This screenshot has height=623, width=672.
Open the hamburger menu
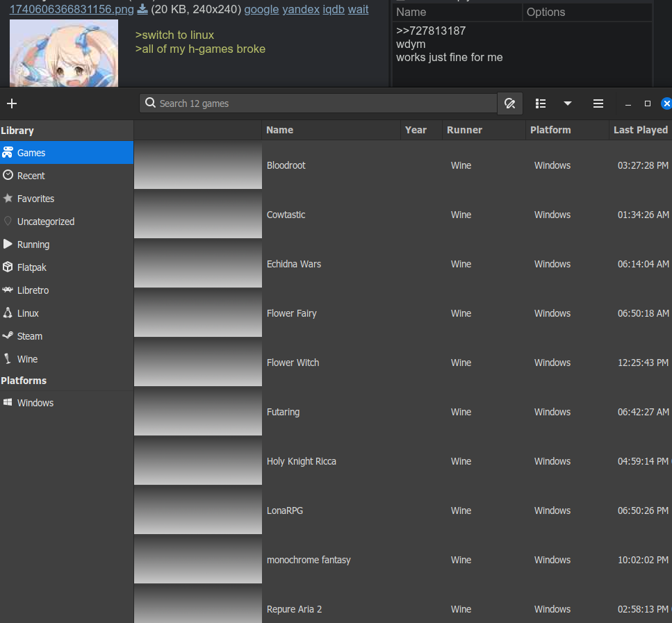click(598, 103)
